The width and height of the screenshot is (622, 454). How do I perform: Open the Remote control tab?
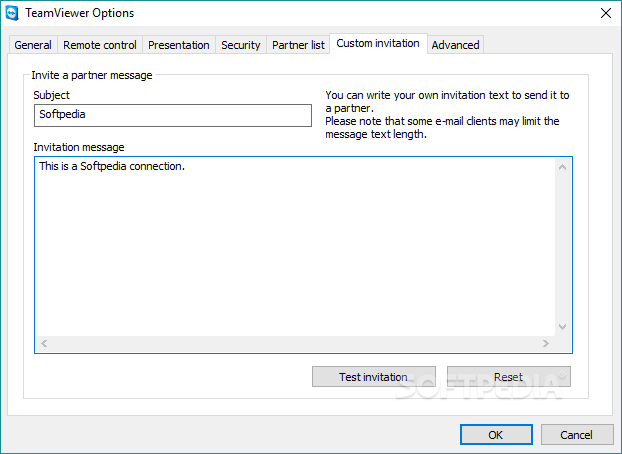click(x=100, y=45)
